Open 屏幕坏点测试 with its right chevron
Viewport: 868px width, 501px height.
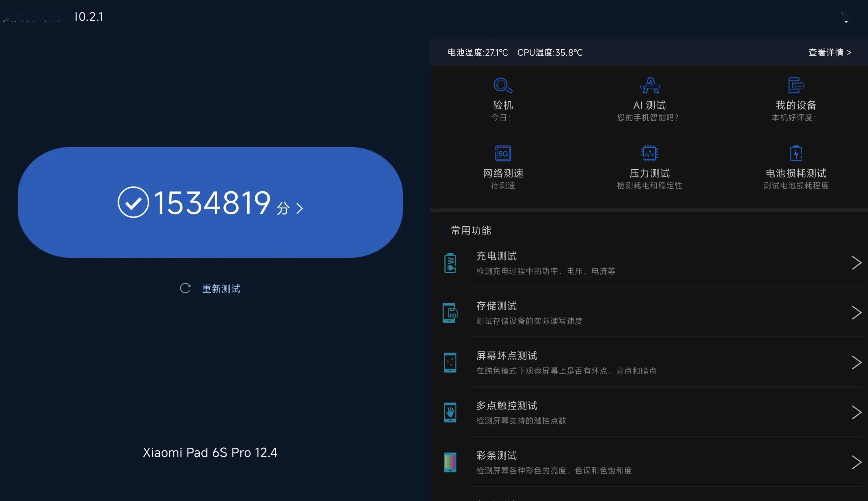pos(856,363)
